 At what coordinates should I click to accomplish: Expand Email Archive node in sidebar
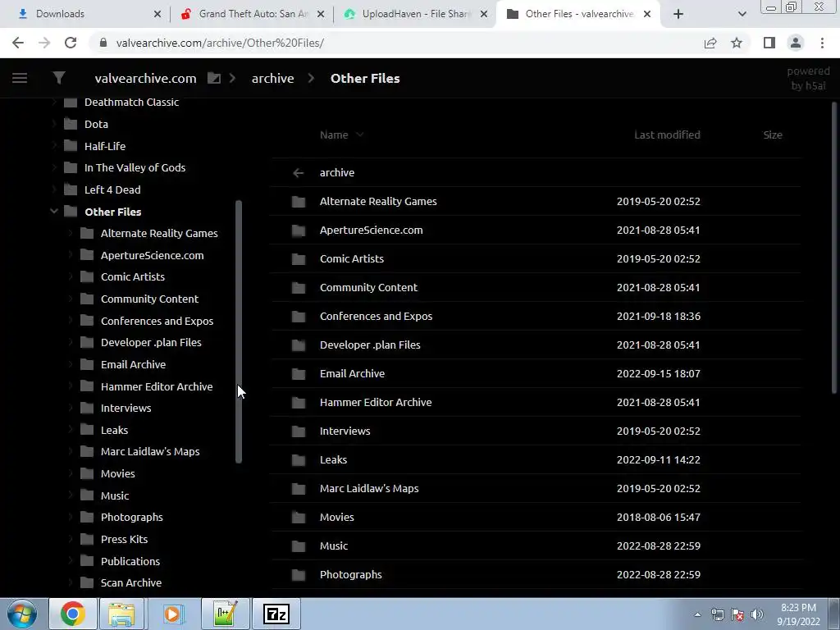tap(71, 364)
